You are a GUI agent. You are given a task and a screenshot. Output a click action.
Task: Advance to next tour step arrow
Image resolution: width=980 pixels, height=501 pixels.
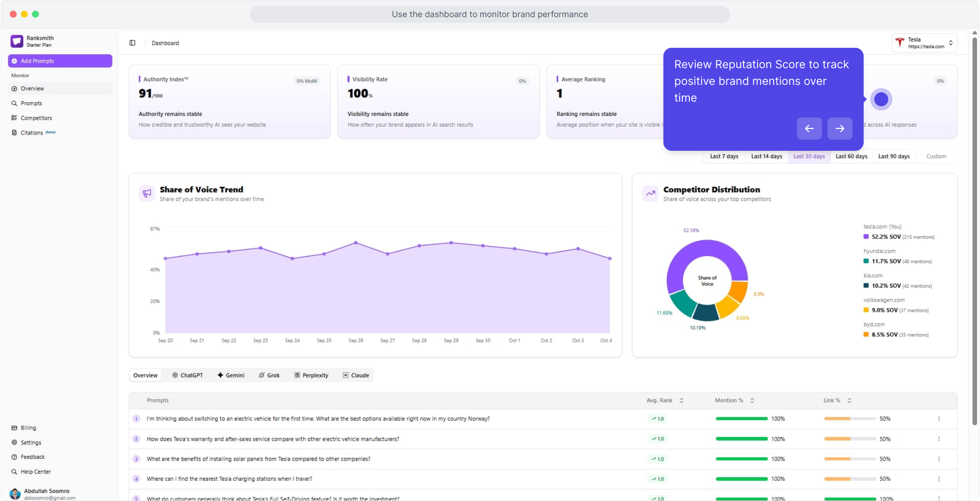(840, 128)
